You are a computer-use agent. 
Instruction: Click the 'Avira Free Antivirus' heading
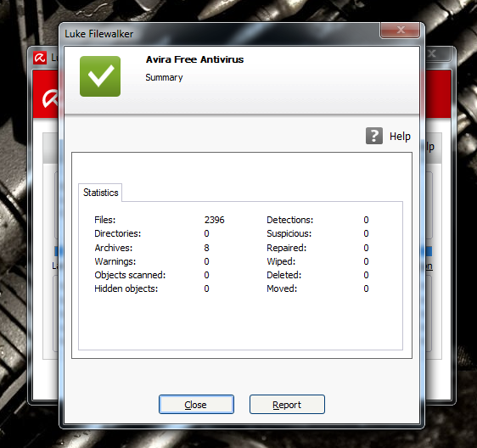coord(194,59)
